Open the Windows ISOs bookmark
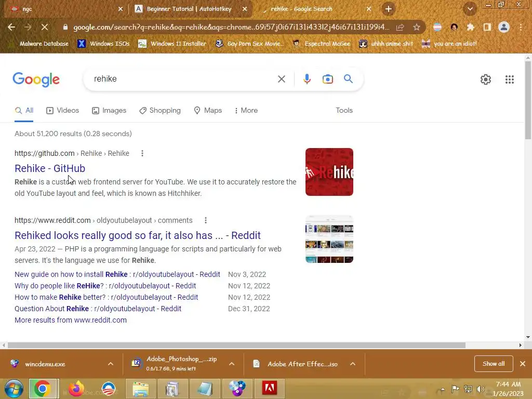Image resolution: width=532 pixels, height=399 pixels. tap(104, 44)
